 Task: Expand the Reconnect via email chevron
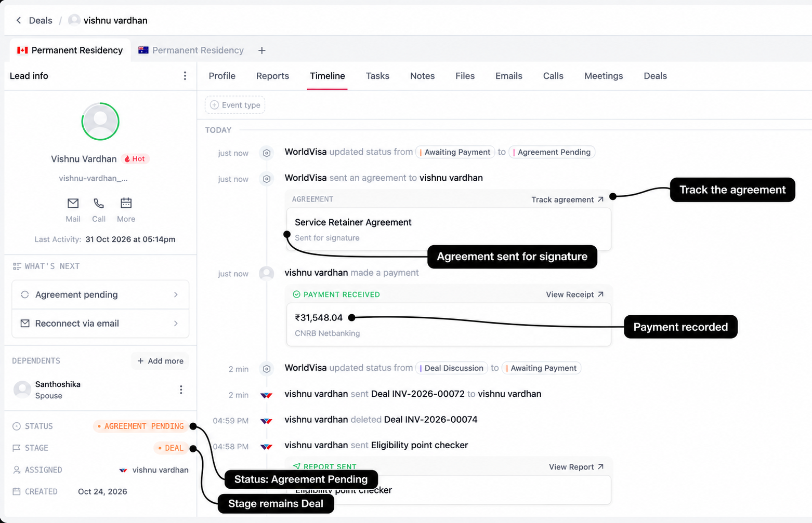click(x=176, y=323)
